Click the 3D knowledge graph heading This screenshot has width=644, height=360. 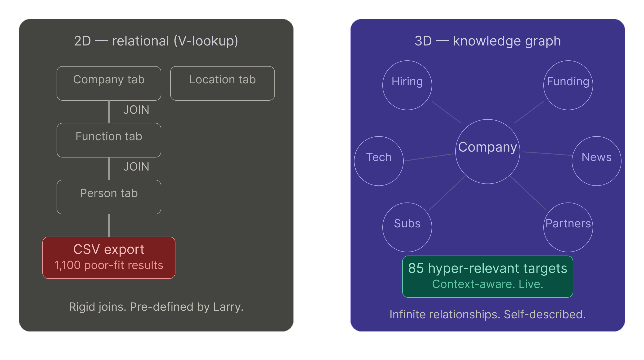click(487, 41)
